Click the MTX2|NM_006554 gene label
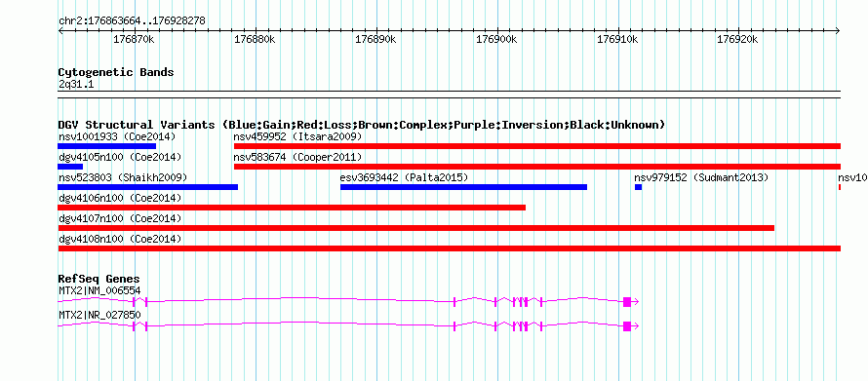This screenshot has width=868, height=381. click(99, 290)
